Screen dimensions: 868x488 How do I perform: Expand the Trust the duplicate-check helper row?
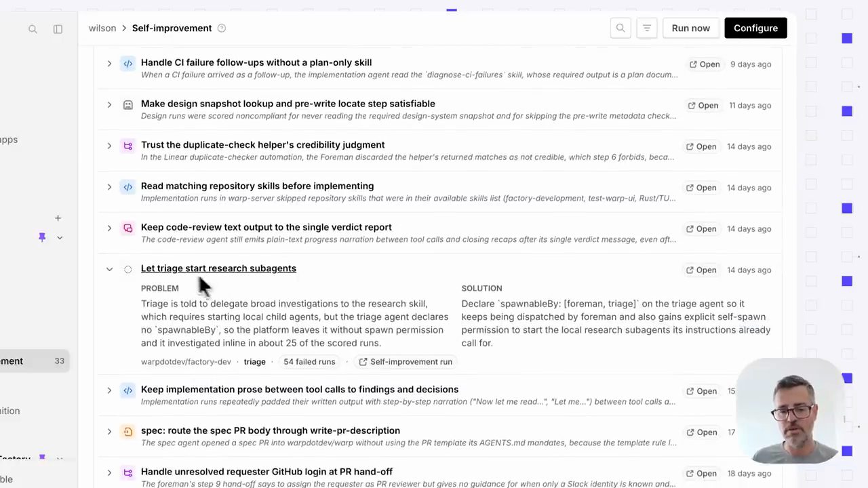109,146
